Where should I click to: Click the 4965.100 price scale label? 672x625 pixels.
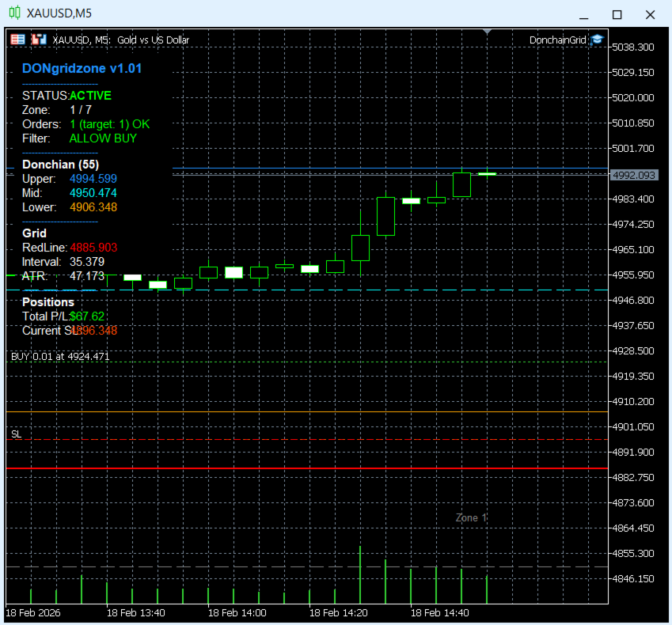pos(633,250)
